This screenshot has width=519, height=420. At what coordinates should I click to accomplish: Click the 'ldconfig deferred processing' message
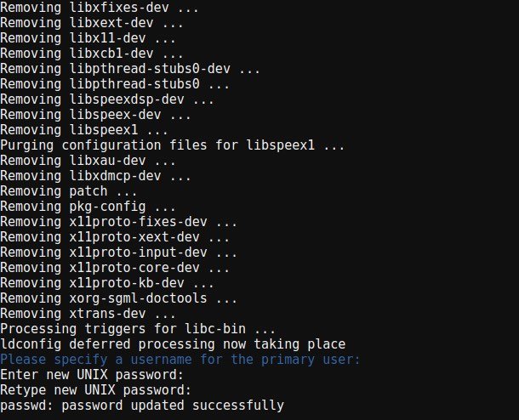[x=173, y=344]
